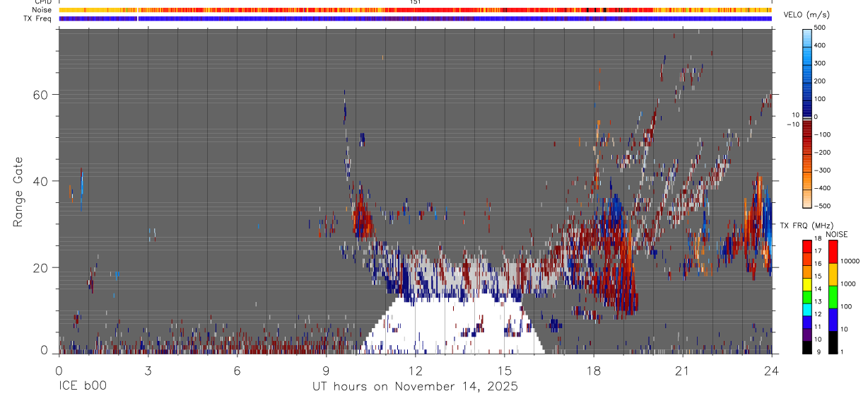
Task: Click the Noise color strip above the plot
Action: [415, 10]
